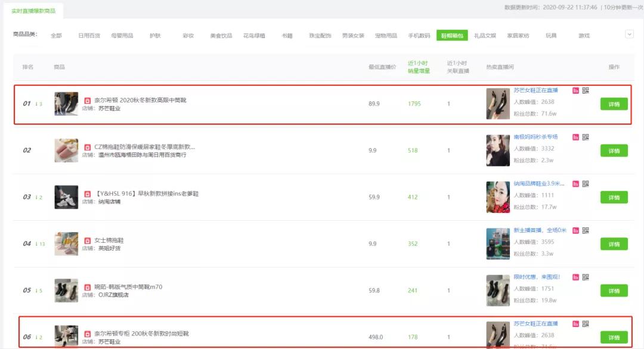Click the red shop icon before 奈尔希顿 2020秋冬新款高跟中筒靴
The width and height of the screenshot is (644, 349).
(x=88, y=100)
